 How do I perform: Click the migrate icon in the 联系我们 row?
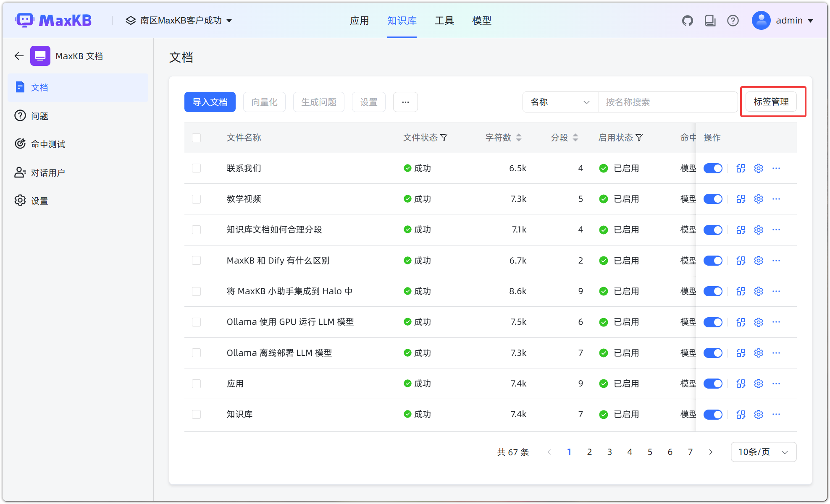coord(741,168)
